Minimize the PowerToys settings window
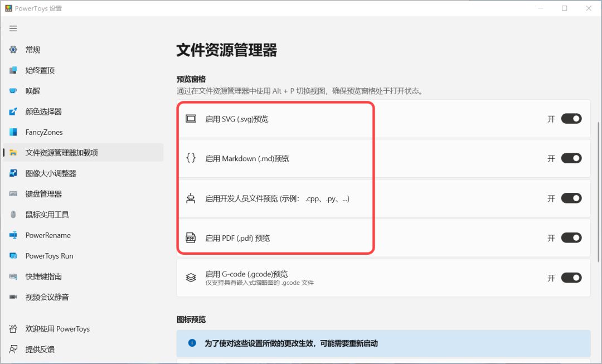The height and width of the screenshot is (364, 602). 541,8
